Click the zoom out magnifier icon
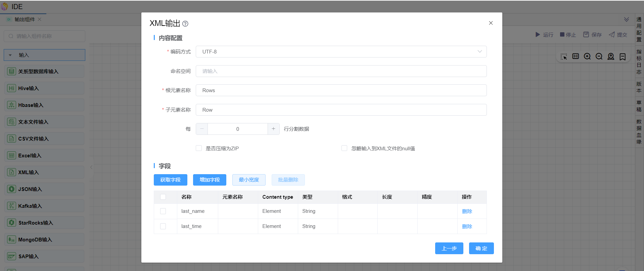 599,56
